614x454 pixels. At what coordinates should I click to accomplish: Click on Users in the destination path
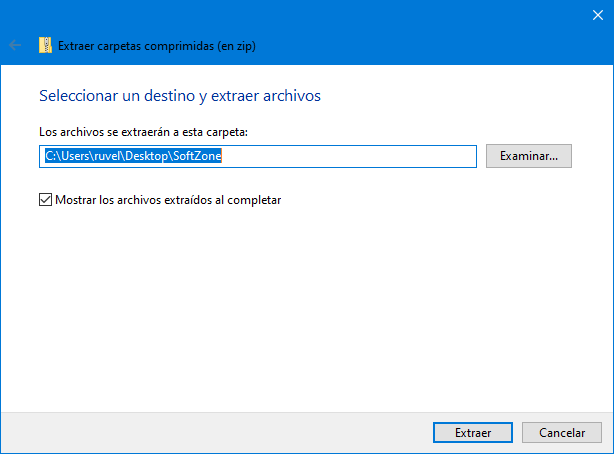[x=77, y=156]
